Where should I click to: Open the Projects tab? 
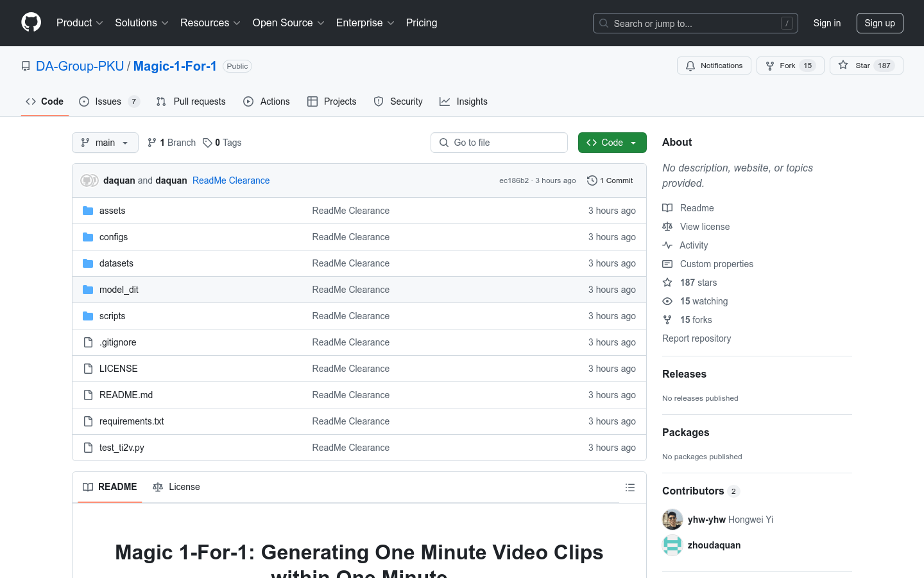tap(332, 101)
